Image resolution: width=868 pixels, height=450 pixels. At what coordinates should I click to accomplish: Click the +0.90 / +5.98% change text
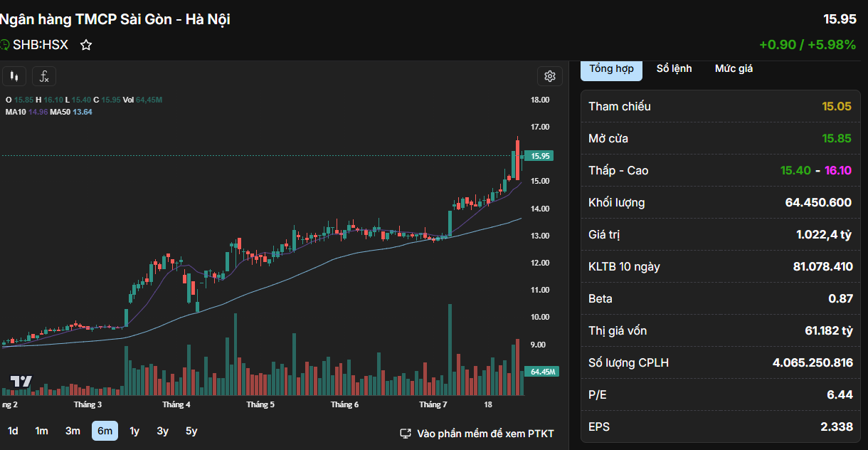click(x=808, y=45)
